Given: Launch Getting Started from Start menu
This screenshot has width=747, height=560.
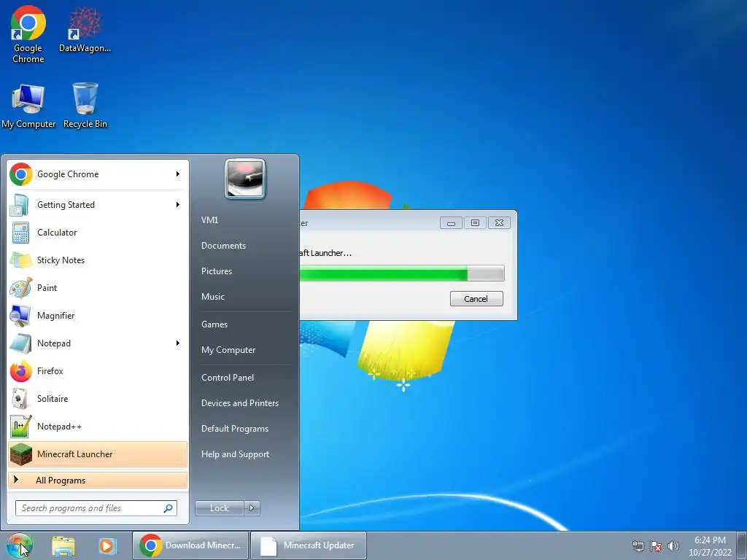Looking at the screenshot, I should [97, 205].
